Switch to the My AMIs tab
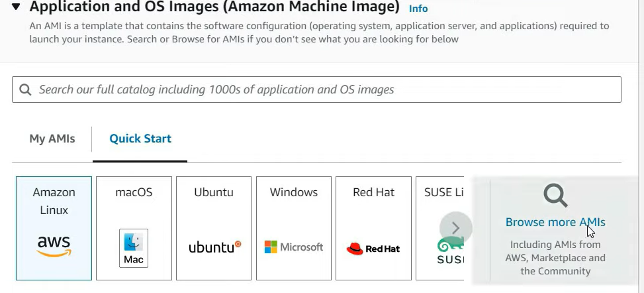Image resolution: width=644 pixels, height=293 pixels. tap(52, 139)
